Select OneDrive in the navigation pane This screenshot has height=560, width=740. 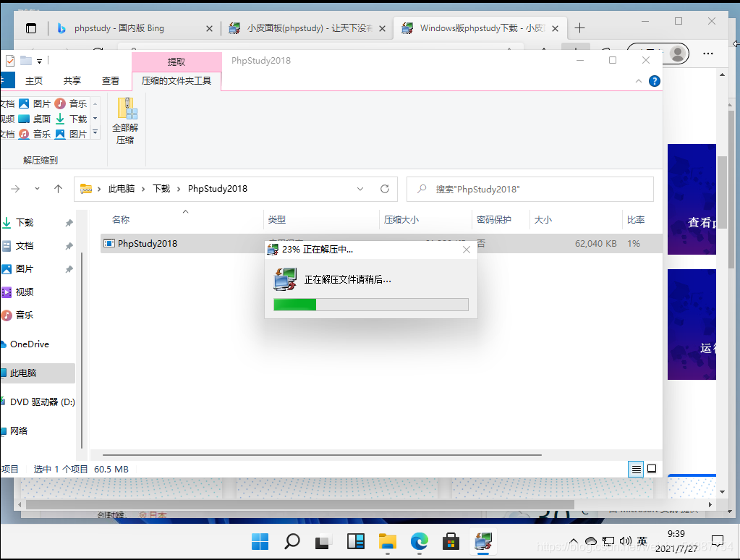(29, 344)
